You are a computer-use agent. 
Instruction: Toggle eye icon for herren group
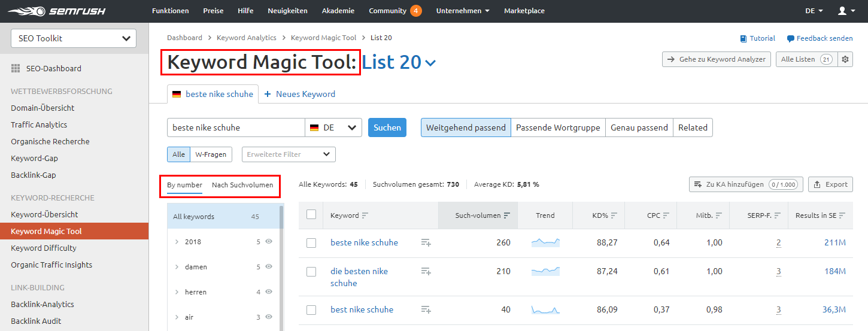269,291
